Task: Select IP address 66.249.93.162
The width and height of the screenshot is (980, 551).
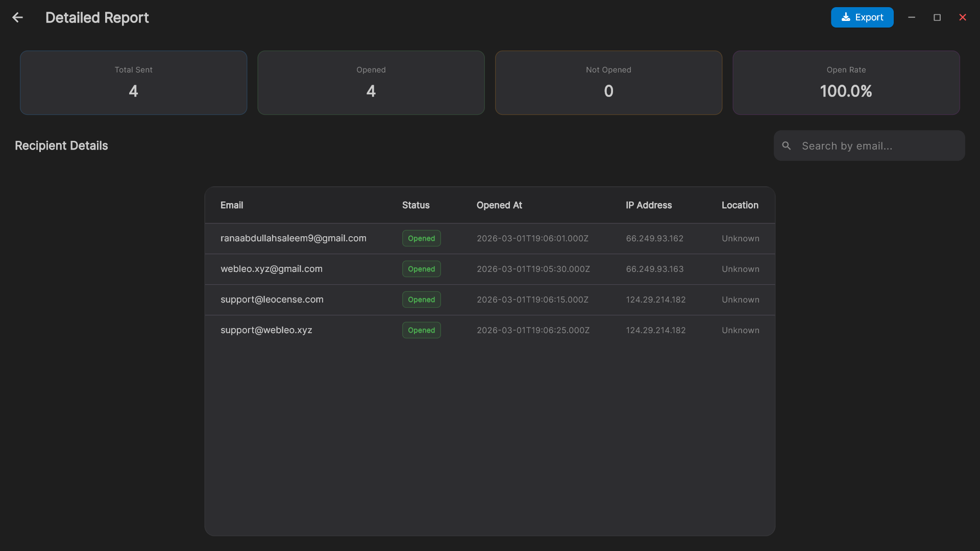Action: (655, 238)
